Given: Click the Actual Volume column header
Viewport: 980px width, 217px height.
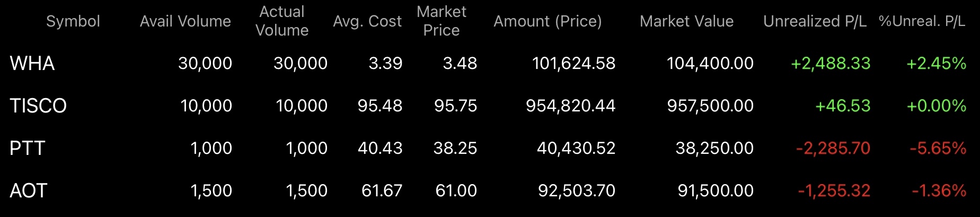Looking at the screenshot, I should [x=282, y=21].
